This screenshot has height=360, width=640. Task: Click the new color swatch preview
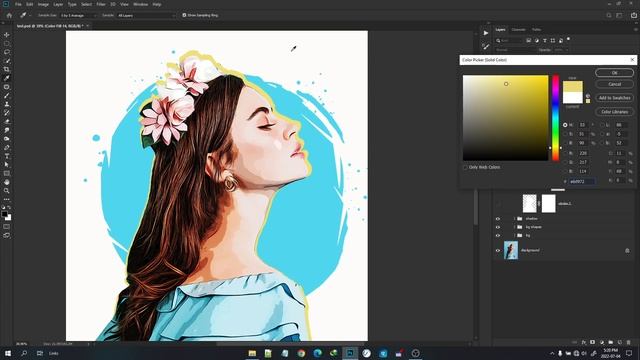point(573,86)
